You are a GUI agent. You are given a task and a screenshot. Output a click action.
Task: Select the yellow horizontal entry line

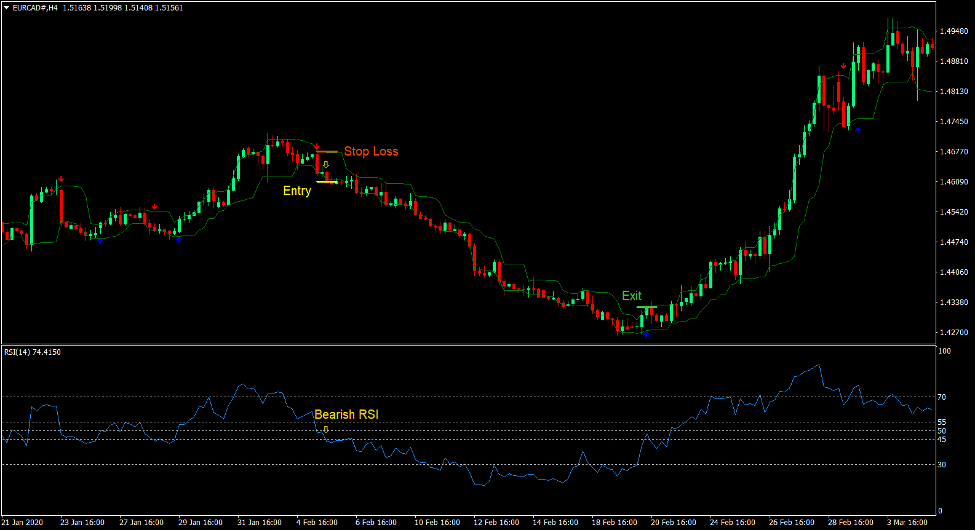326,182
